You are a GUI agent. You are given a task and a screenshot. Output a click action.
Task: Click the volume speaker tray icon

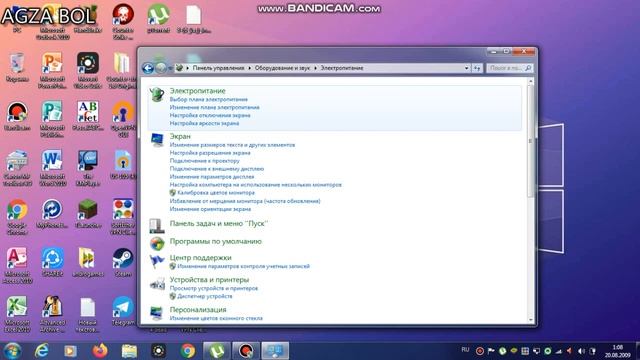pyautogui.click(x=581, y=351)
